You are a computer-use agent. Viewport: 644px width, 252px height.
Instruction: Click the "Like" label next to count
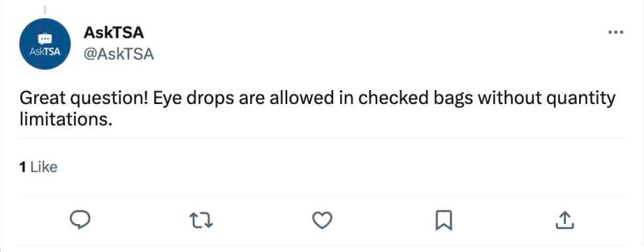(44, 167)
